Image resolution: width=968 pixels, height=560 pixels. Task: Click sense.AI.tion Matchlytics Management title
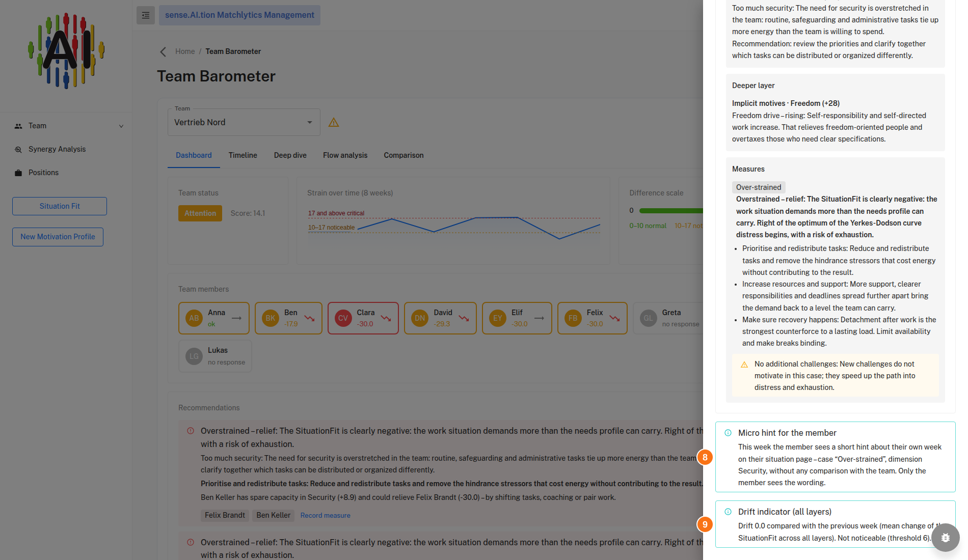click(x=239, y=15)
